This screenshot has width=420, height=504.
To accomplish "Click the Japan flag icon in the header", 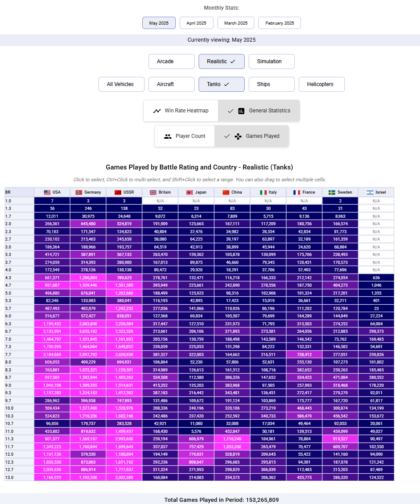I will click(189, 192).
